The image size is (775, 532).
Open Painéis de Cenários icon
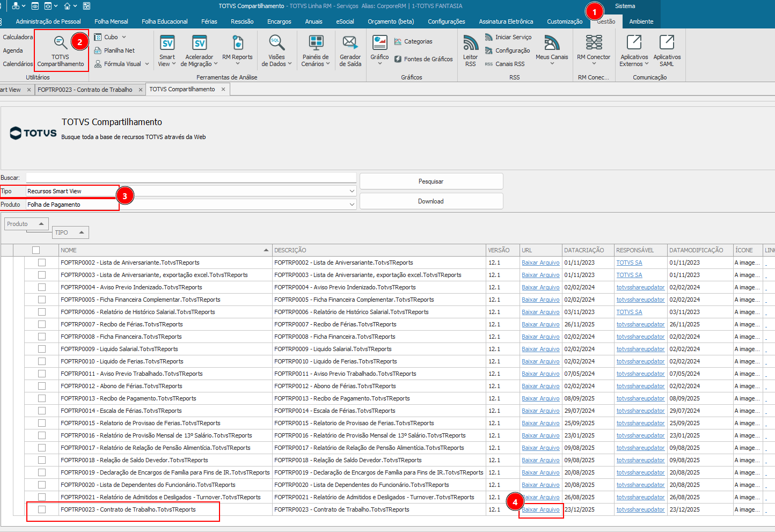316,43
